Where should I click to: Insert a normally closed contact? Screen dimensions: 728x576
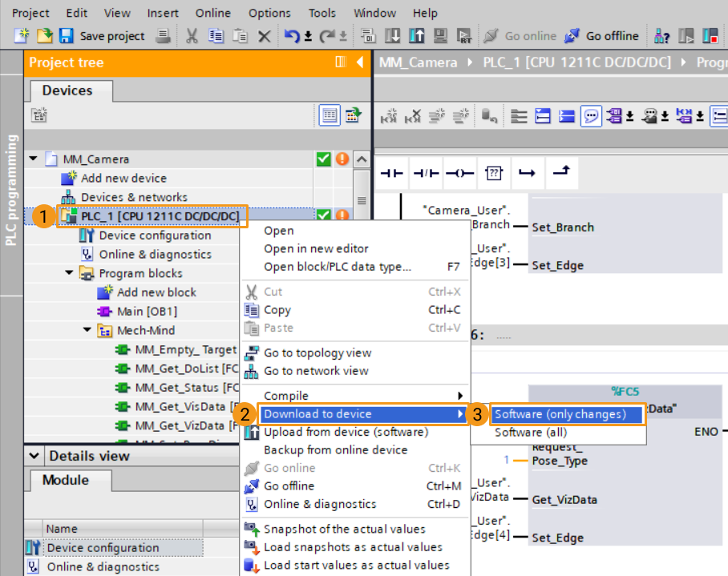426,172
